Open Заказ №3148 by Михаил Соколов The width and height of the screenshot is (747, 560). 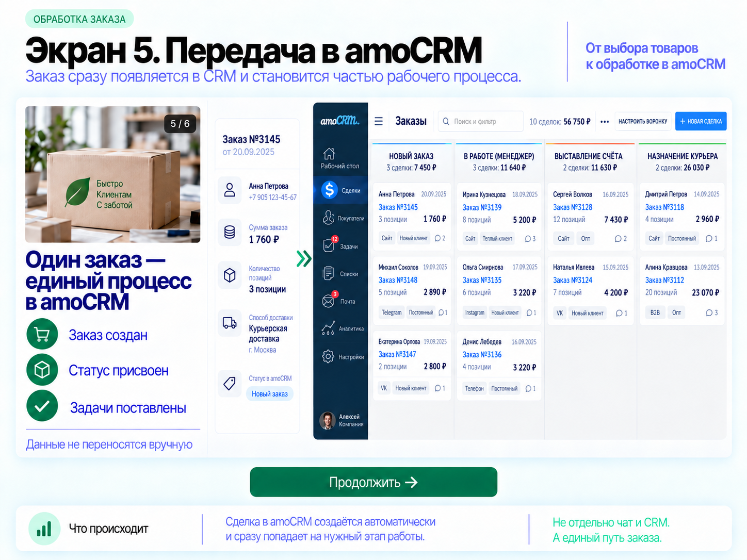398,280
